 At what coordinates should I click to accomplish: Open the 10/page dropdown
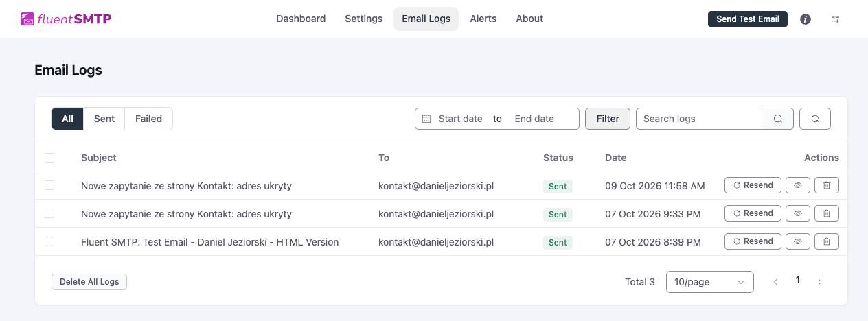710,282
